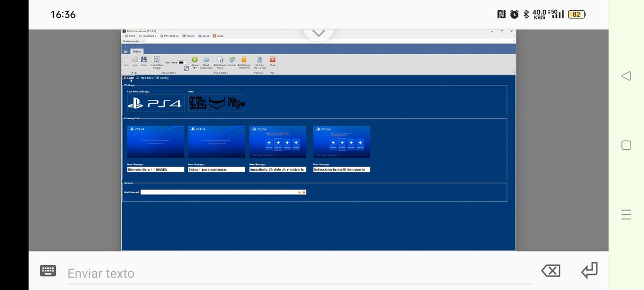The height and width of the screenshot is (290, 644).
Task: Click the browse folder icon in Back Ground field
Action: click(300, 192)
